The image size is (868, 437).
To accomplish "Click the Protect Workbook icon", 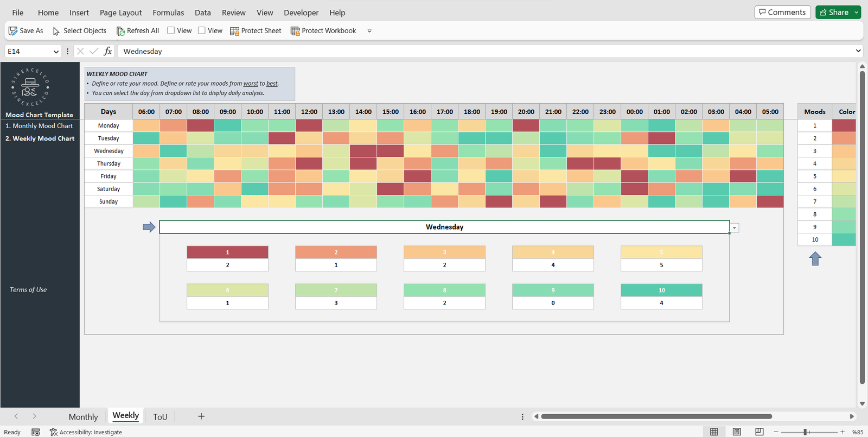I will pyautogui.click(x=295, y=31).
